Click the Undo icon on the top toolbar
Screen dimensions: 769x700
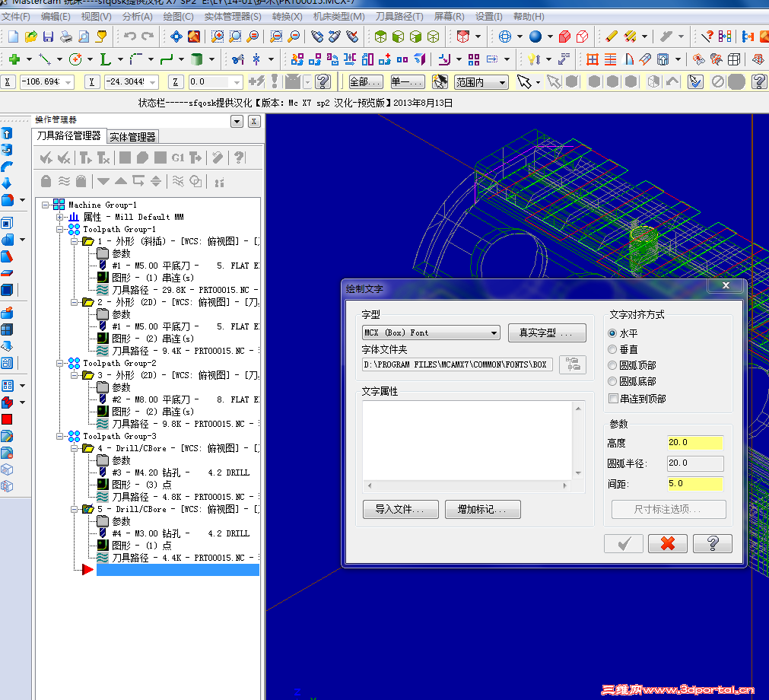click(x=129, y=36)
